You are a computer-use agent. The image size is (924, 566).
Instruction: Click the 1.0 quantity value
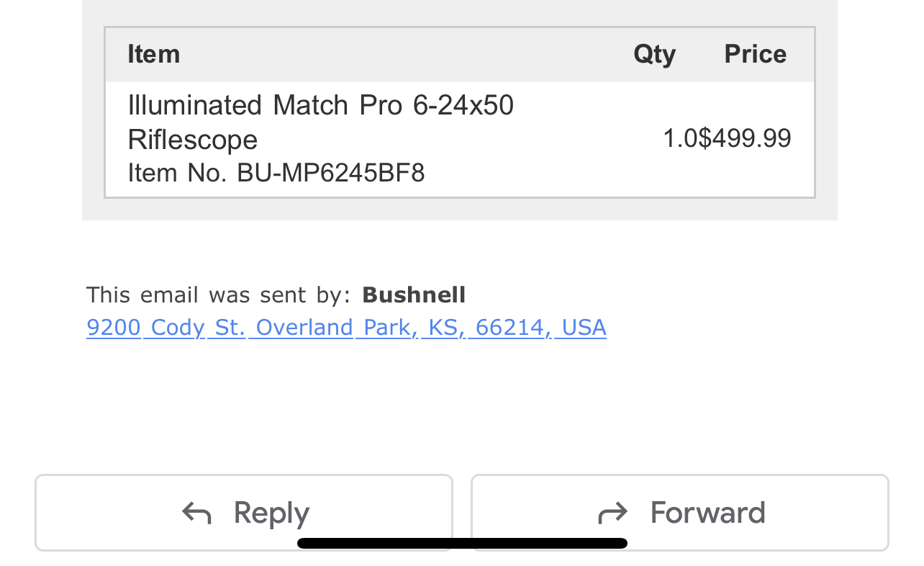(x=680, y=138)
